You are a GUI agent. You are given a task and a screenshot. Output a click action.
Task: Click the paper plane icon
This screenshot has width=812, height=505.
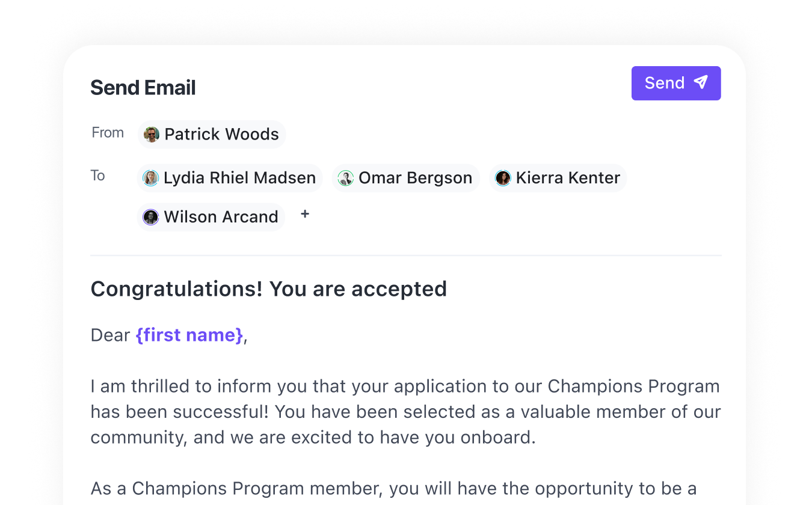click(x=700, y=83)
